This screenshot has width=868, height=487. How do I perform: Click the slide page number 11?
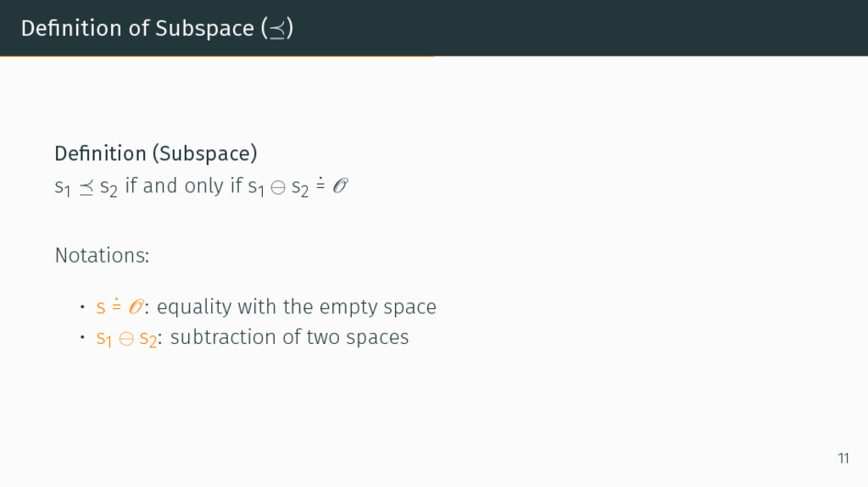pyautogui.click(x=843, y=459)
